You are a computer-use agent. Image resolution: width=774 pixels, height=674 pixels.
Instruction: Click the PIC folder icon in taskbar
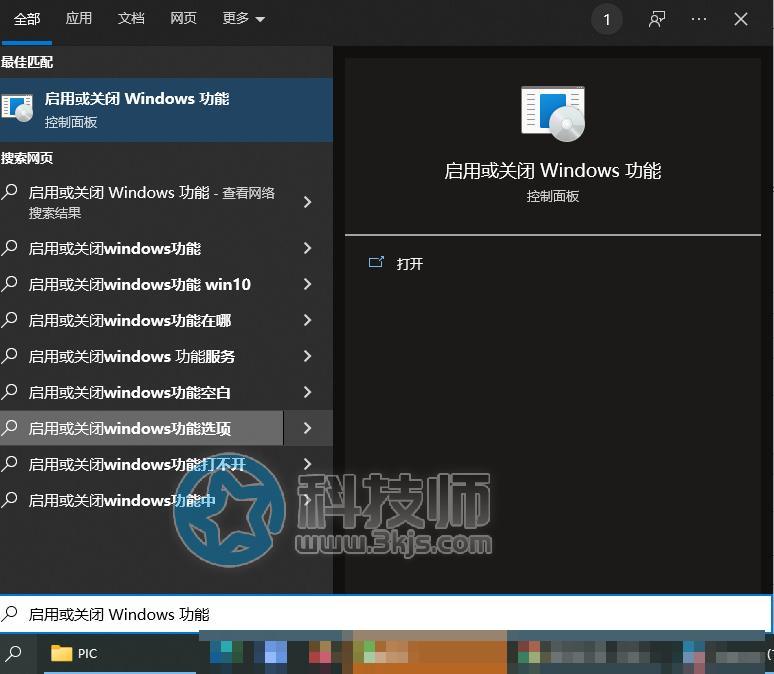point(61,653)
